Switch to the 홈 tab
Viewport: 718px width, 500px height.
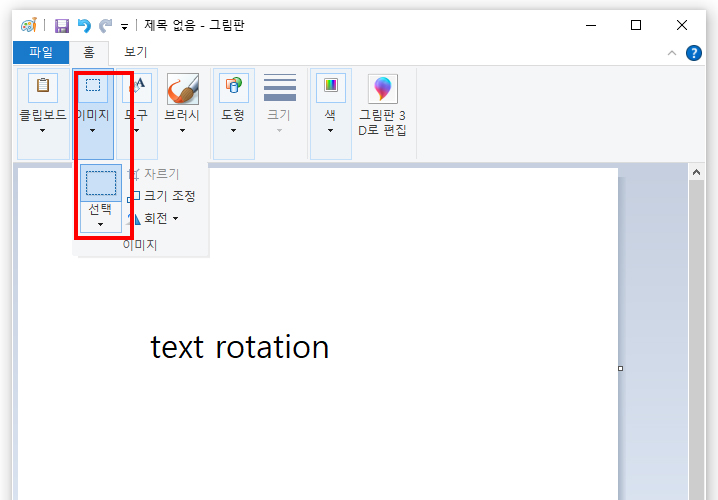89,52
